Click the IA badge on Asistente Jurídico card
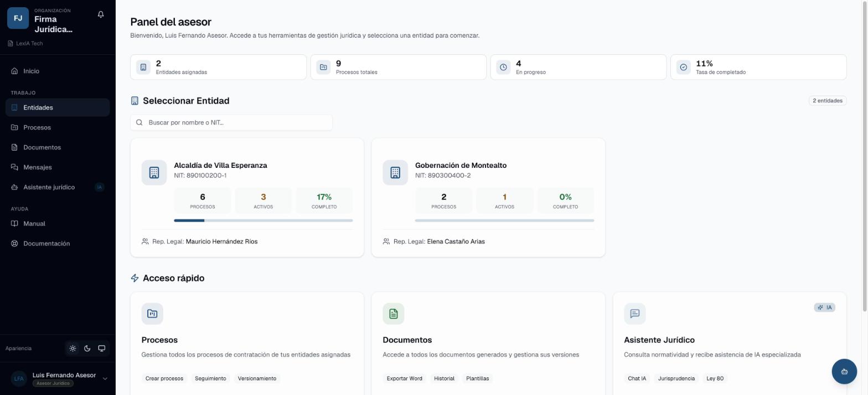 point(824,307)
